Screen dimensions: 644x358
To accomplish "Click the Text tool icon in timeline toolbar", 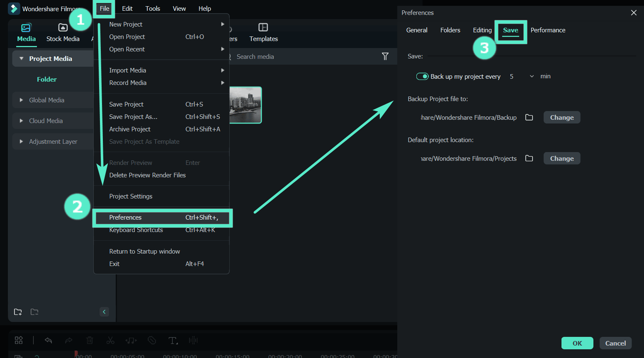I will tap(173, 341).
